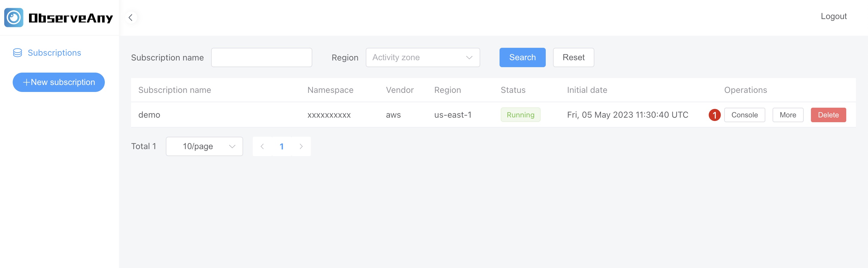The width and height of the screenshot is (868, 268).
Task: Delete the demo subscription
Action: point(828,115)
